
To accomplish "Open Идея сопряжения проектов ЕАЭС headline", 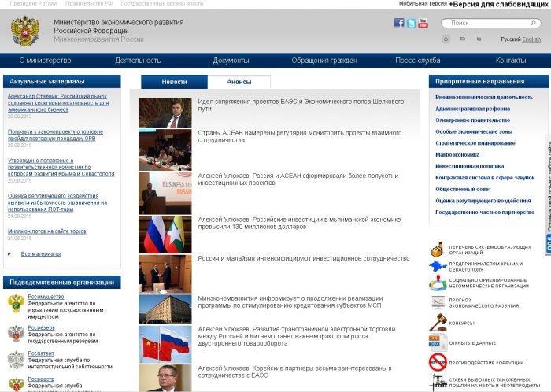I will pyautogui.click(x=301, y=105).
